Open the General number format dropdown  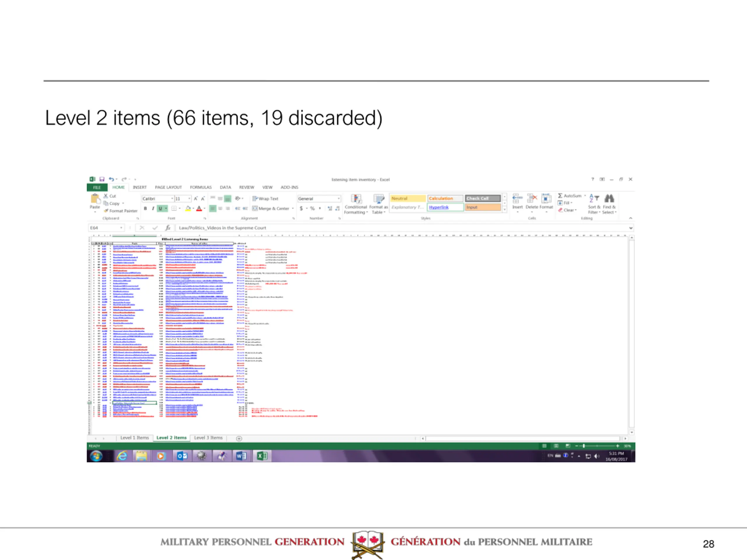point(338,199)
